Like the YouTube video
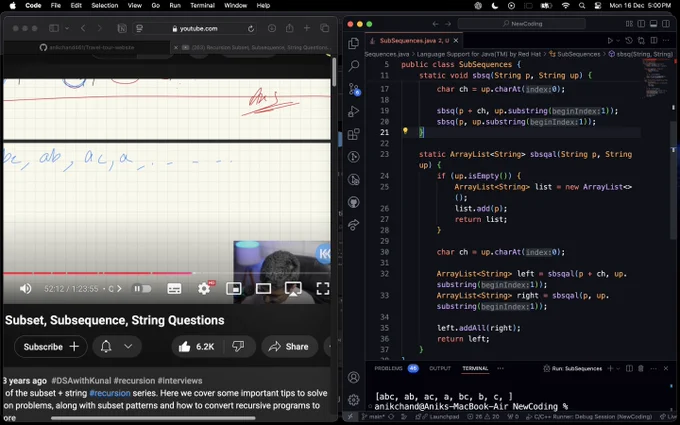The image size is (680, 425). 197,347
